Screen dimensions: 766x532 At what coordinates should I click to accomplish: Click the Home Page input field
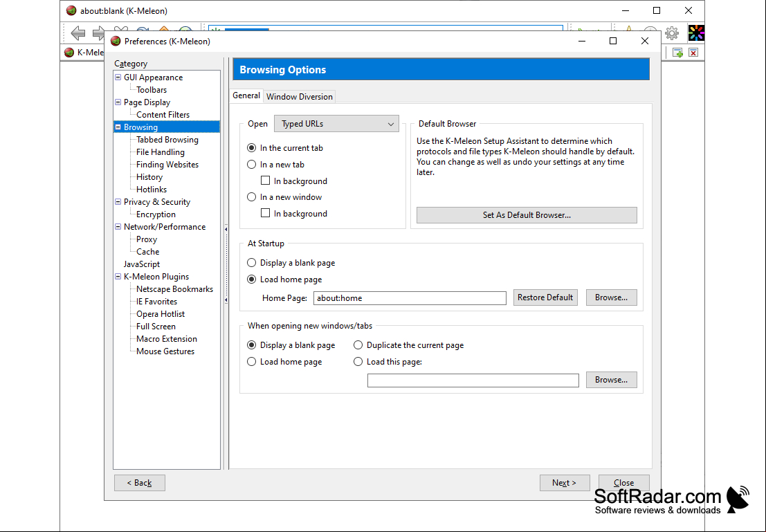(x=410, y=298)
